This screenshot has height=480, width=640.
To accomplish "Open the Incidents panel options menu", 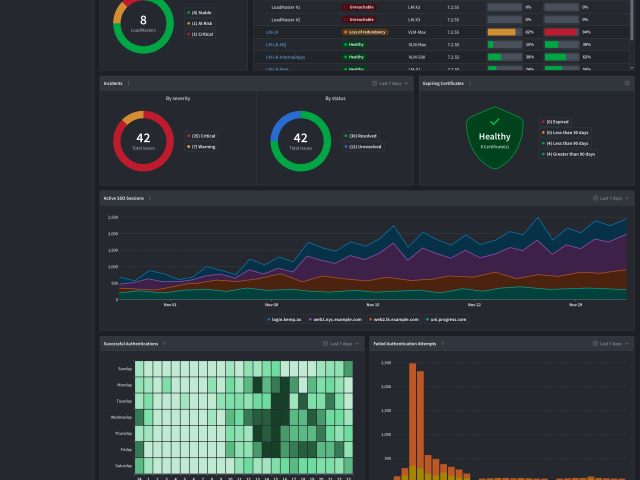I will tap(129, 84).
